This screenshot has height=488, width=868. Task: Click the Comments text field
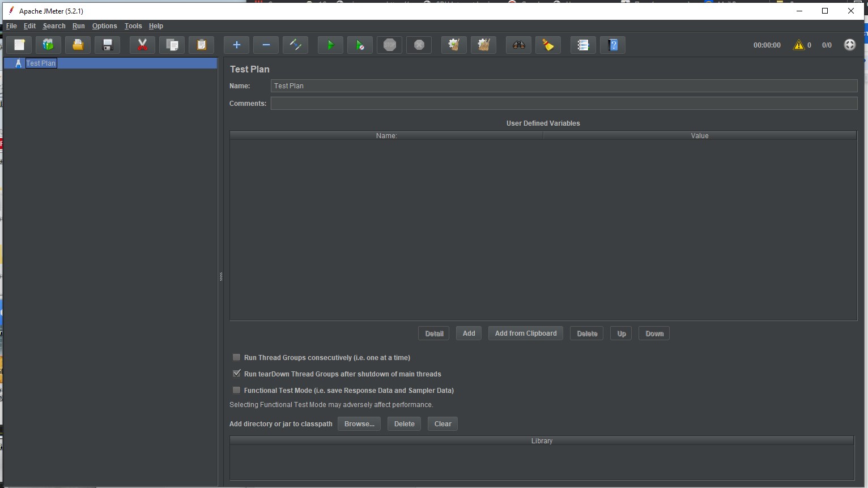[564, 104]
